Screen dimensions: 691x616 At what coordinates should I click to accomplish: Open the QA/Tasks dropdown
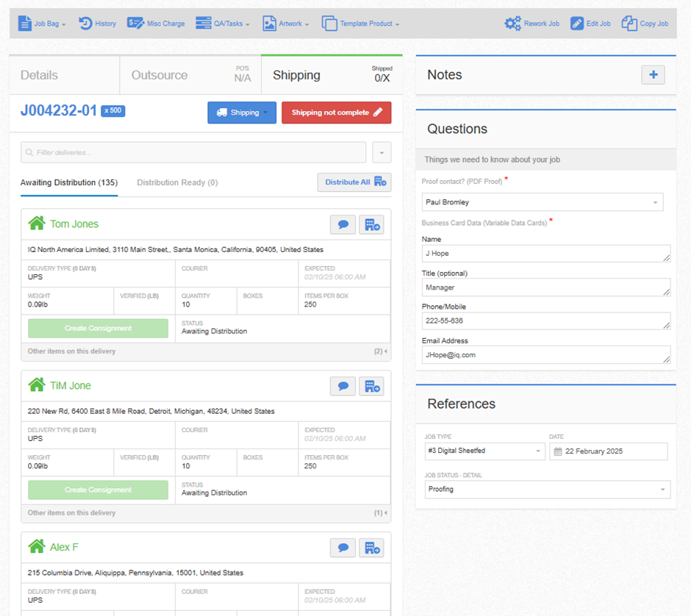point(223,24)
